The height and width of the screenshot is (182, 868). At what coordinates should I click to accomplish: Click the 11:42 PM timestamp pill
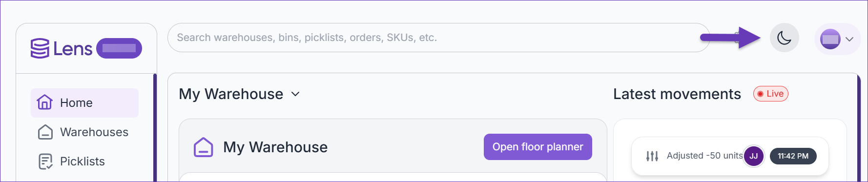[793, 156]
